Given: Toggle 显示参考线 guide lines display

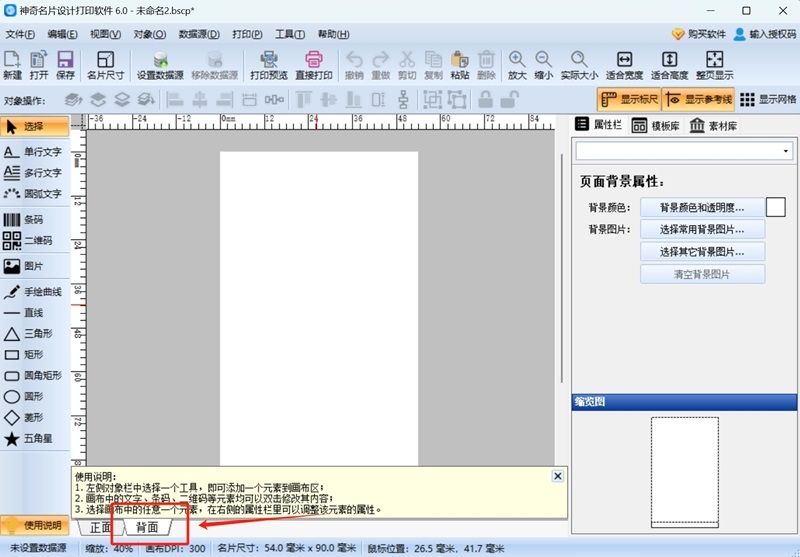Looking at the screenshot, I should (698, 99).
